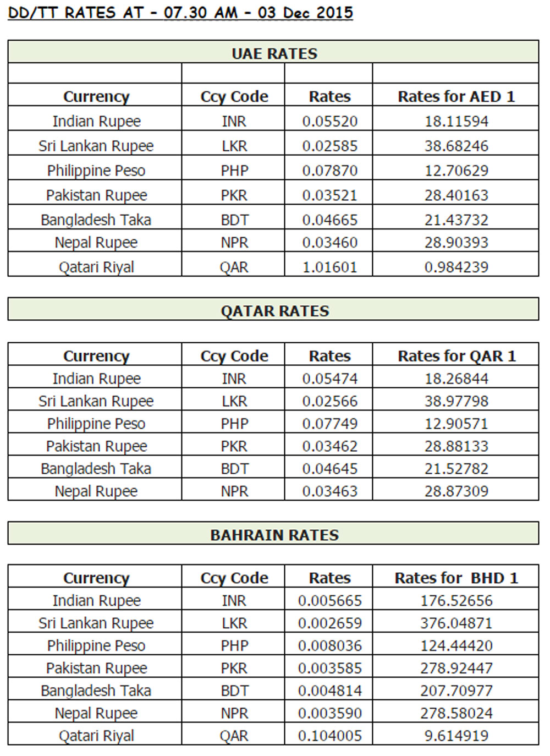Select the Qatari Riyal rate 0.104005
The height and width of the screenshot is (756, 550).
329,736
